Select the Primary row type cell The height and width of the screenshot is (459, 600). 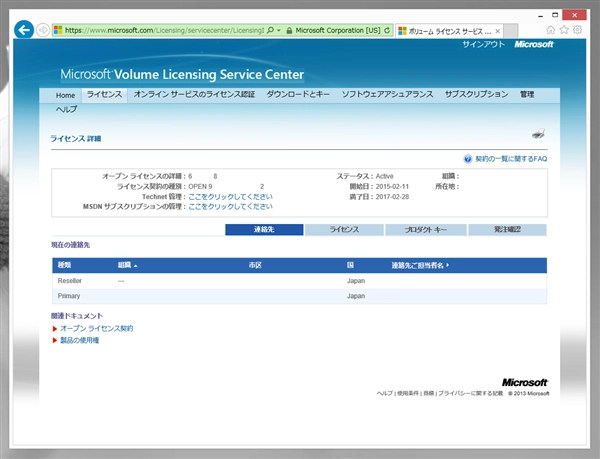pos(69,296)
